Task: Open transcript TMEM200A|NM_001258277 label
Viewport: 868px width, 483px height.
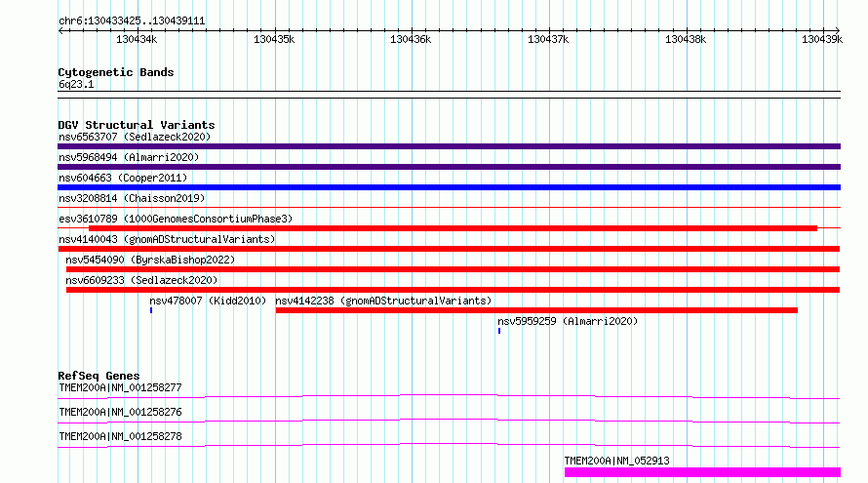Action: click(x=120, y=387)
